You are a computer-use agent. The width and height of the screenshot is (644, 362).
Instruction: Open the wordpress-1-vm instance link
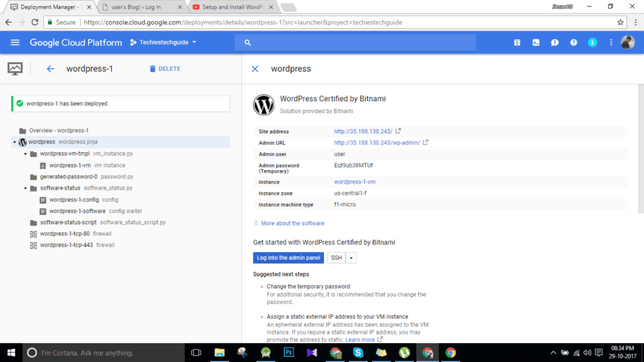point(355,182)
